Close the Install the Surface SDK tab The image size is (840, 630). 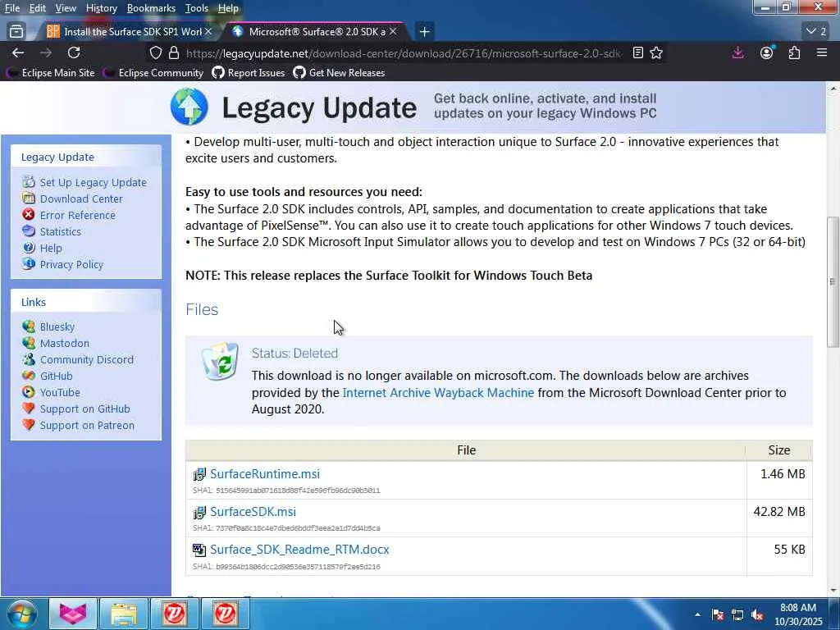click(x=208, y=32)
